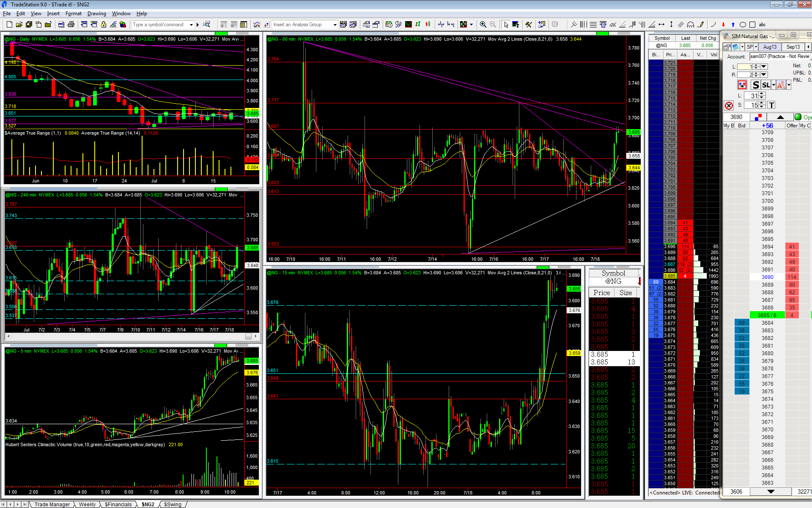
Task: Click the colored cubes icon in toolbar
Action: point(123,25)
